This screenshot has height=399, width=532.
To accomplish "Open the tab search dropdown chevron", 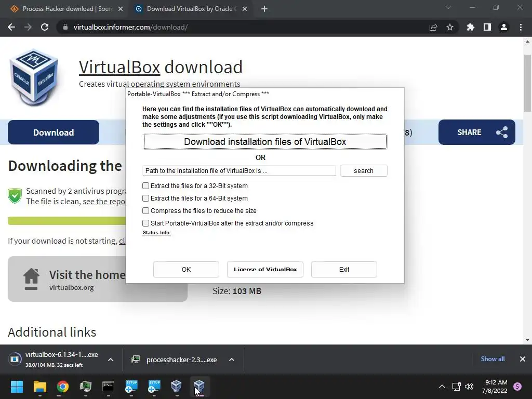I will (x=448, y=7).
